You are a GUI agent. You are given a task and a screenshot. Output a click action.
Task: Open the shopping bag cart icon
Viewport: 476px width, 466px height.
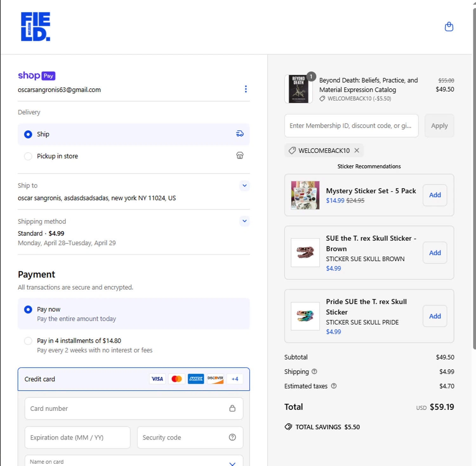pos(449,27)
